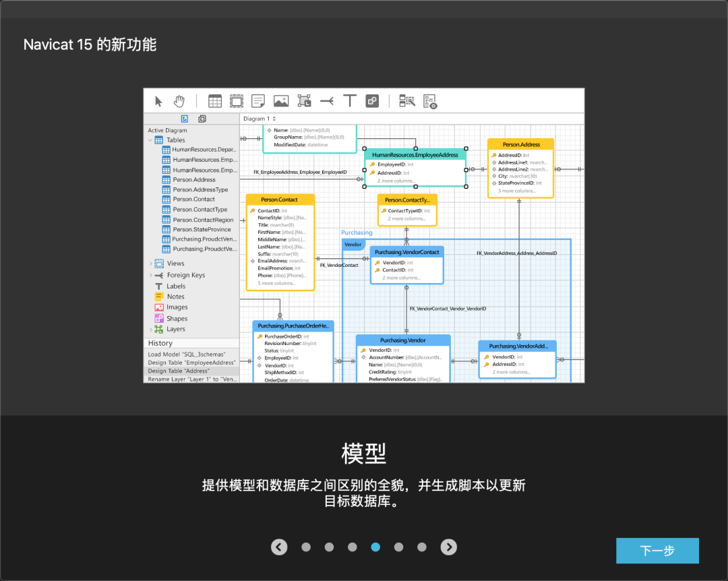Screen dimensions: 728x581
Task: Select history entry Rename Layer "Layer 1"
Action: (x=192, y=379)
